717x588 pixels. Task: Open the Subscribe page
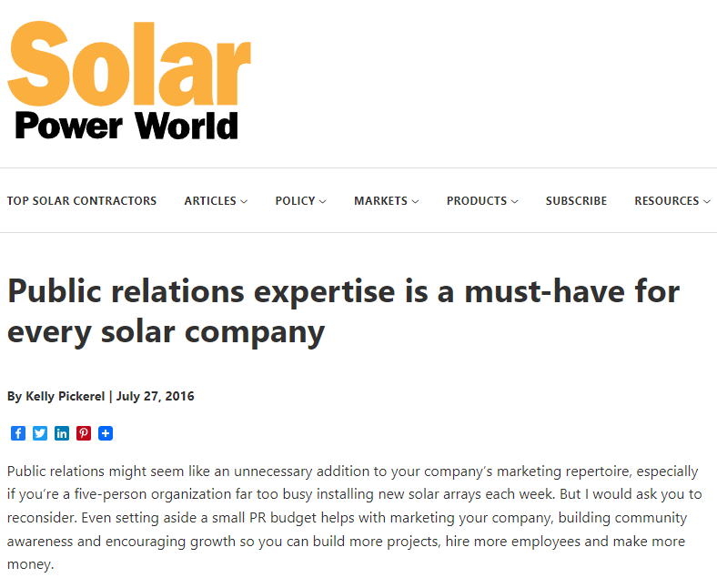(x=576, y=201)
